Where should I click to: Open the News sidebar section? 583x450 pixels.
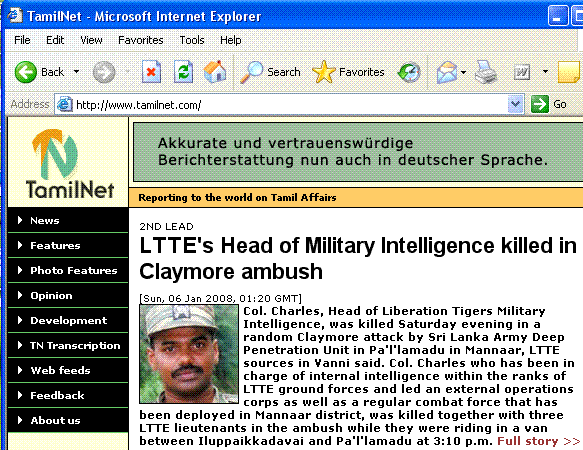pyautogui.click(x=68, y=220)
